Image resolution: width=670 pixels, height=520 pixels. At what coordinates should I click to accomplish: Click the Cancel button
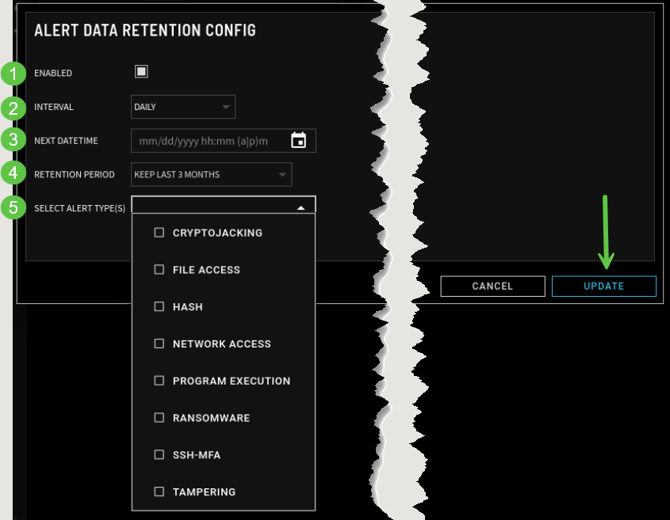tap(492, 286)
